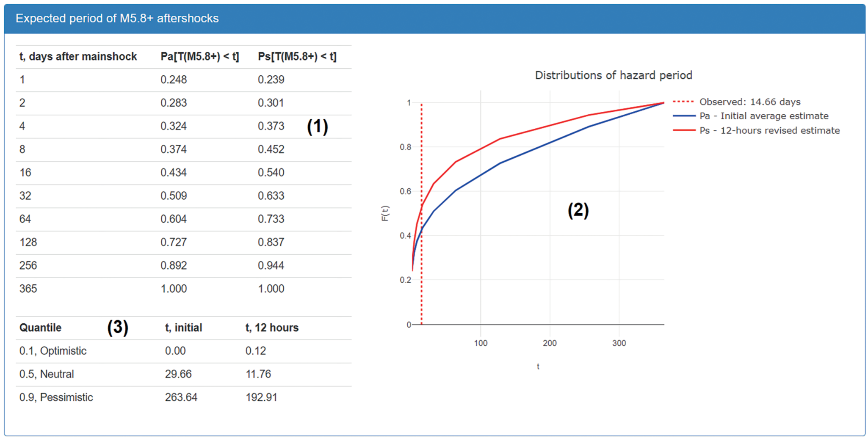This screenshot has height=438, width=868.
Task: Click the 263.64 value in the quantile table
Action: (x=181, y=397)
